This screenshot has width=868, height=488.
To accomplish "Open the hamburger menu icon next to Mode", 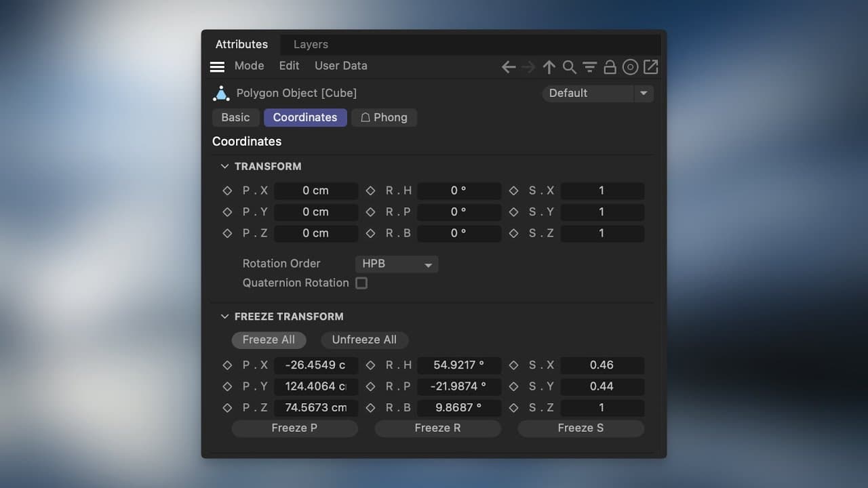I will [x=217, y=66].
